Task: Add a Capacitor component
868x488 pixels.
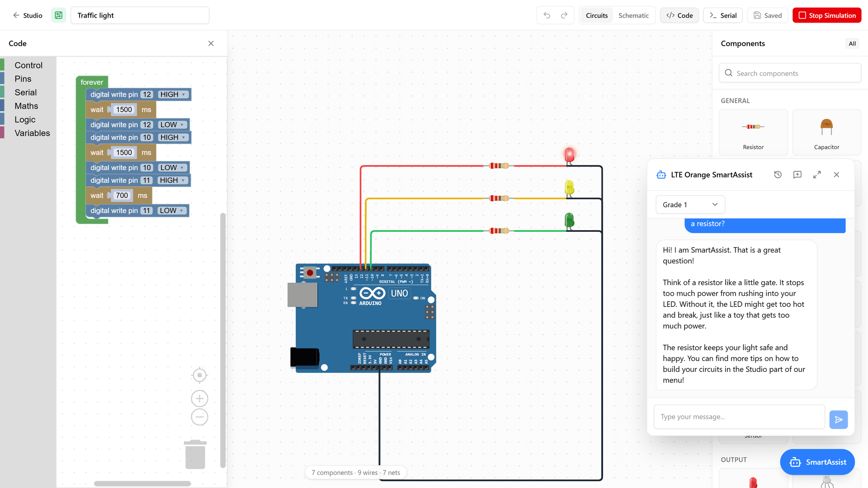Action: coord(826,132)
